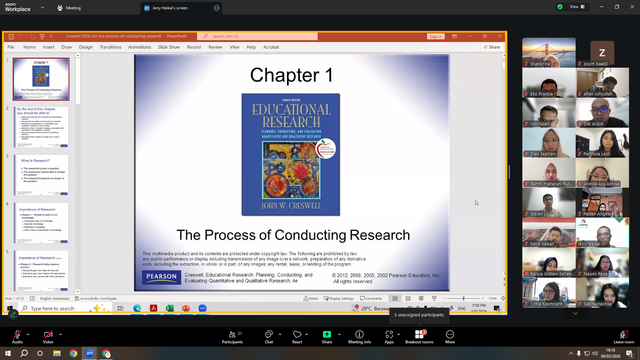Click the Save icon in PowerPoint toolbar
The image size is (640, 360).
pyautogui.click(x=11, y=36)
